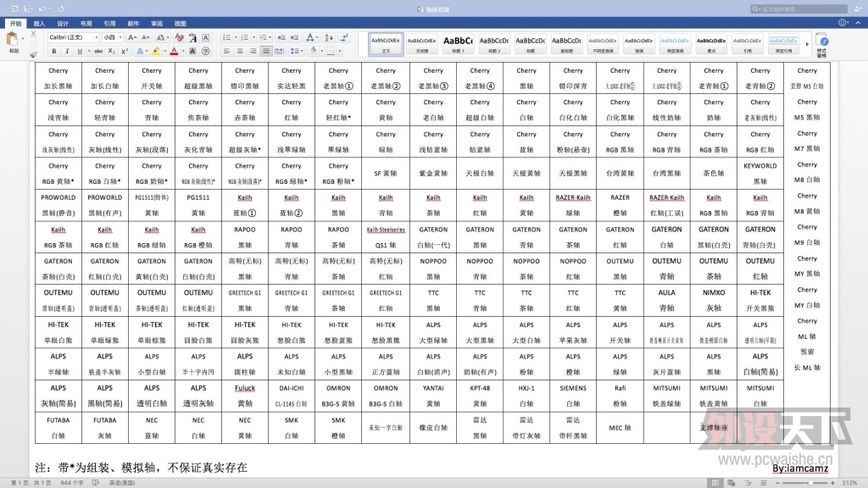Toggle align left
868x488 pixels.
coord(227,51)
